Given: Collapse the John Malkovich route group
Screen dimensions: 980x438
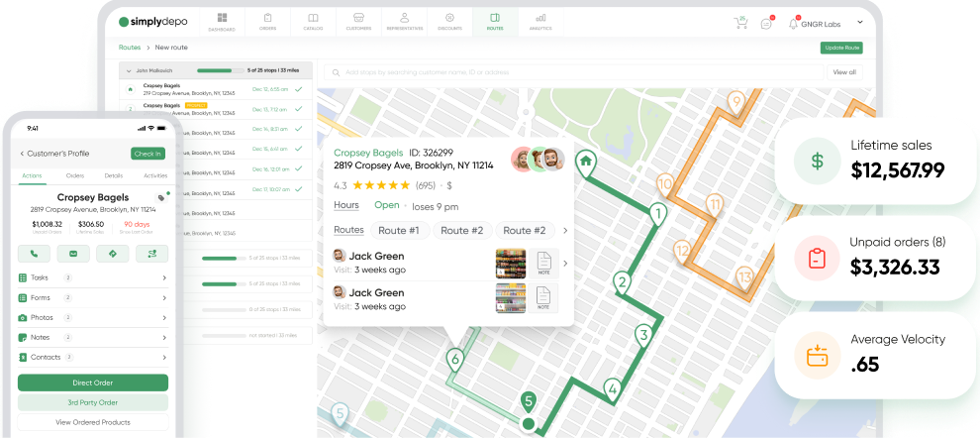Looking at the screenshot, I should coord(128,71).
